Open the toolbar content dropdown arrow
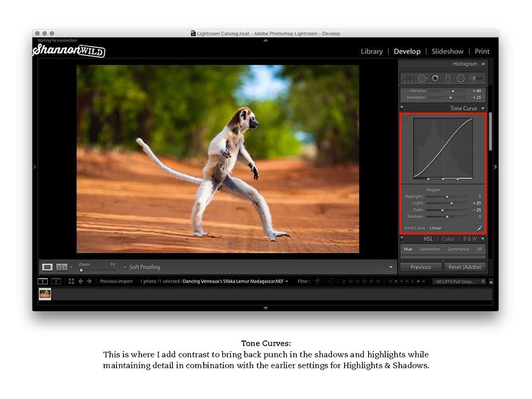Viewport: 532px width, 399px height. 391,267
